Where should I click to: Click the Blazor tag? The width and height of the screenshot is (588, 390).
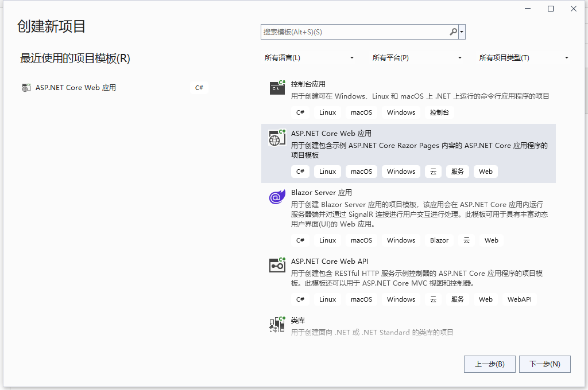pos(439,240)
